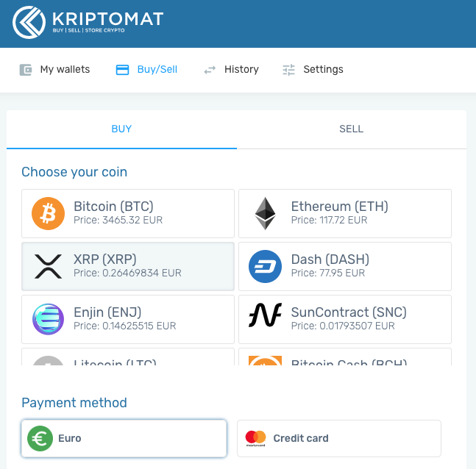Switch to the BUY tab
This screenshot has height=469, width=476.
[x=121, y=129]
